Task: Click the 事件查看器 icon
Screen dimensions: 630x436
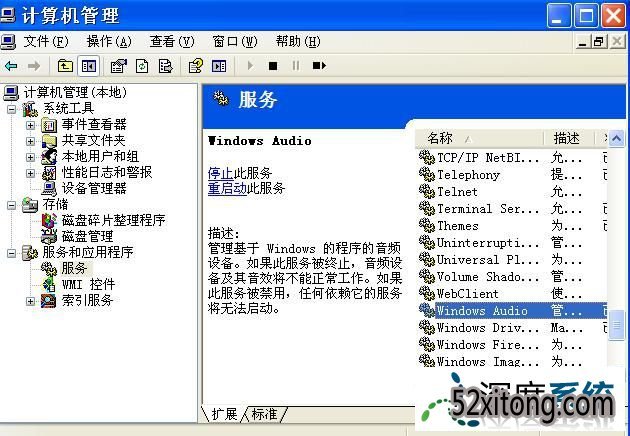Action: [49, 125]
